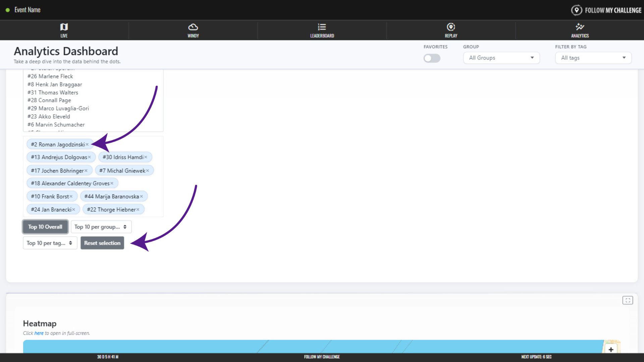Remove #30 Idriss Hamdi chip
644x362 pixels.
146,157
